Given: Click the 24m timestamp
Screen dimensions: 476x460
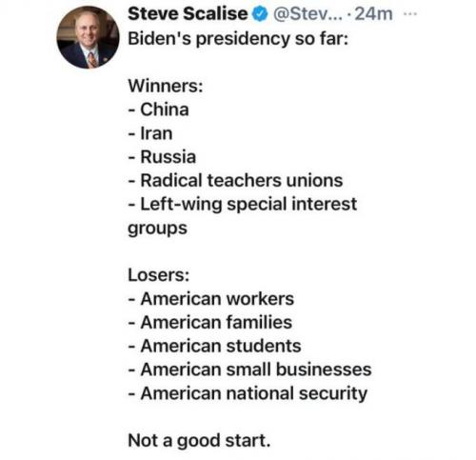Looking at the screenshot, I should click(x=373, y=14).
